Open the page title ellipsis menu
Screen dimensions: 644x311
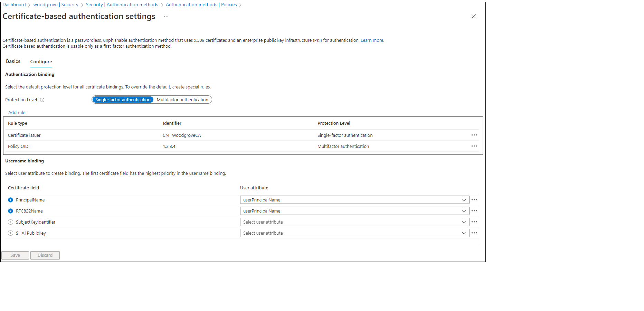point(166,16)
